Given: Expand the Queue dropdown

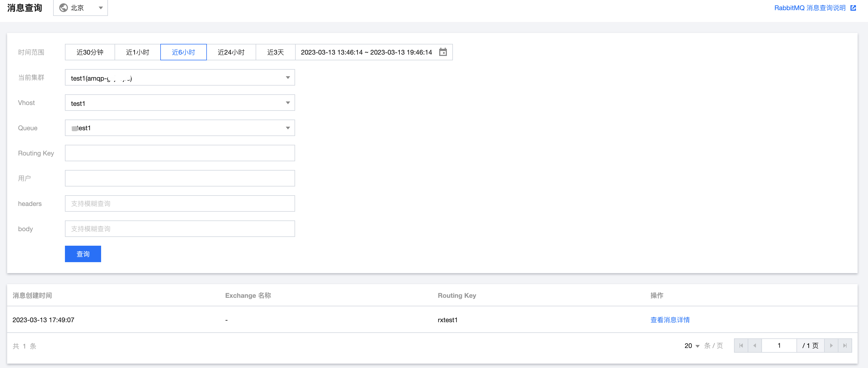Looking at the screenshot, I should 180,128.
